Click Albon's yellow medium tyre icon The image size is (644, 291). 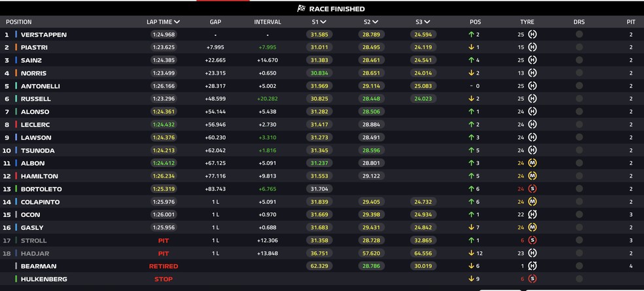(532, 163)
